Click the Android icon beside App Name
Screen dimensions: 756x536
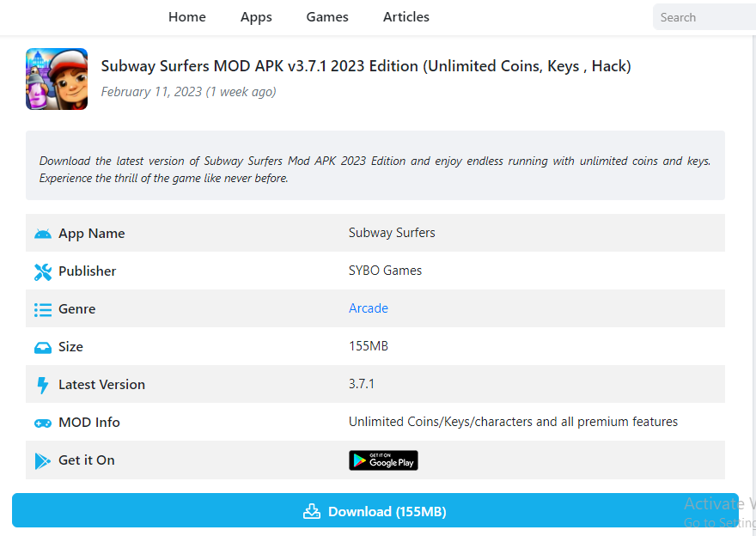[x=43, y=234]
